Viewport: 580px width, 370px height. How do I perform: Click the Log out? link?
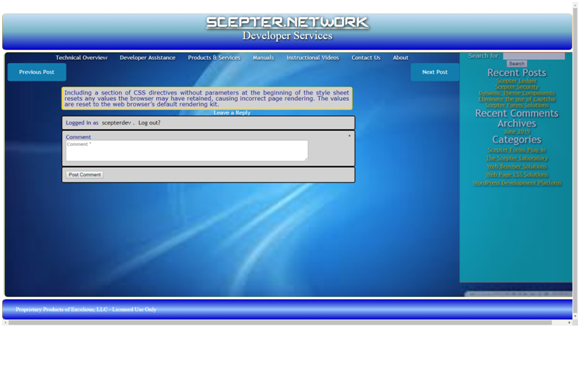(x=149, y=123)
